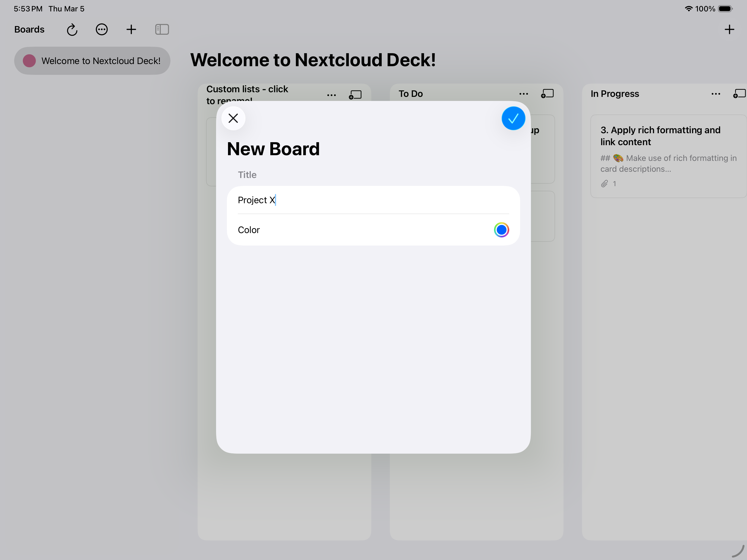Open the circled ellipsis options menu

coord(102,30)
